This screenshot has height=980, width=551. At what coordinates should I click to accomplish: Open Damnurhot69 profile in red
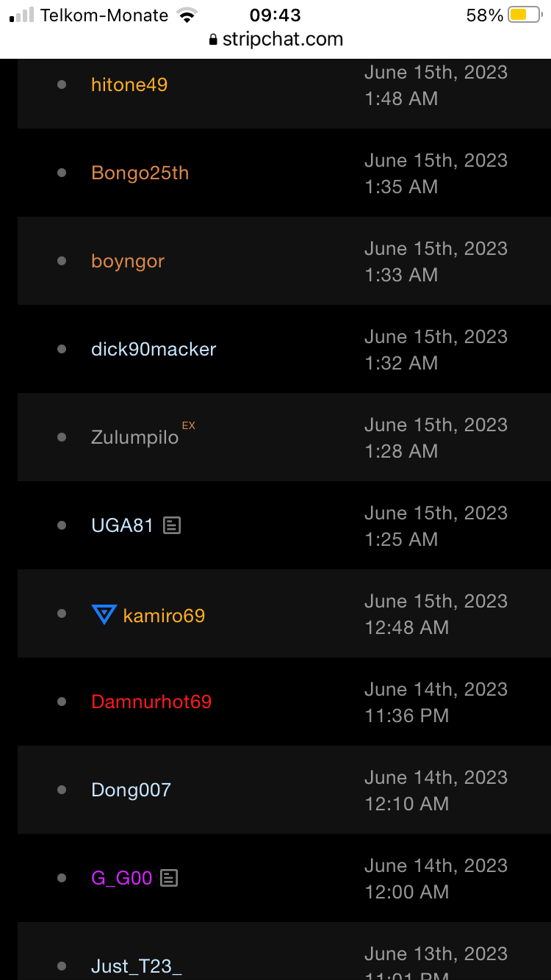(x=151, y=702)
